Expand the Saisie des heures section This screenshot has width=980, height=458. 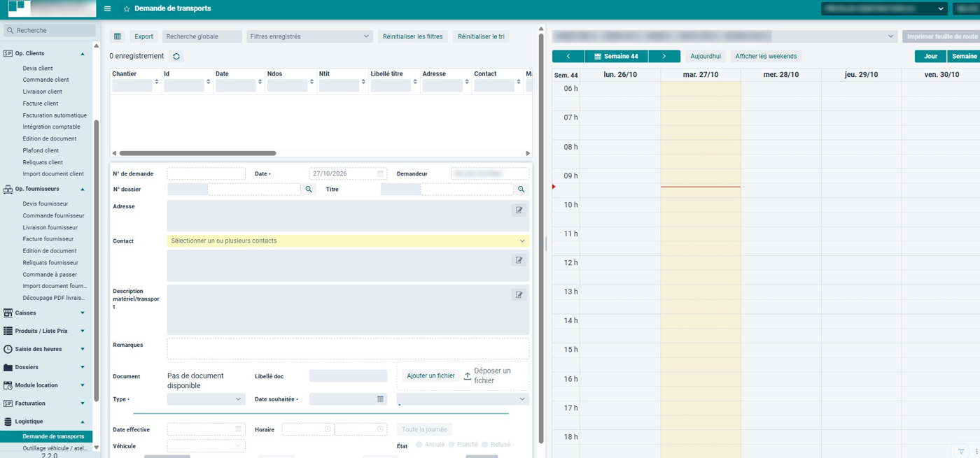point(83,349)
